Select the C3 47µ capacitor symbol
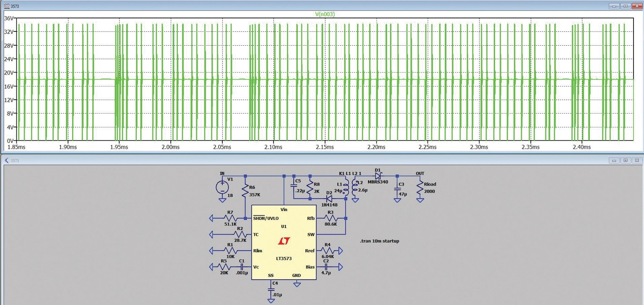The width and height of the screenshot is (644, 305). 397,190
